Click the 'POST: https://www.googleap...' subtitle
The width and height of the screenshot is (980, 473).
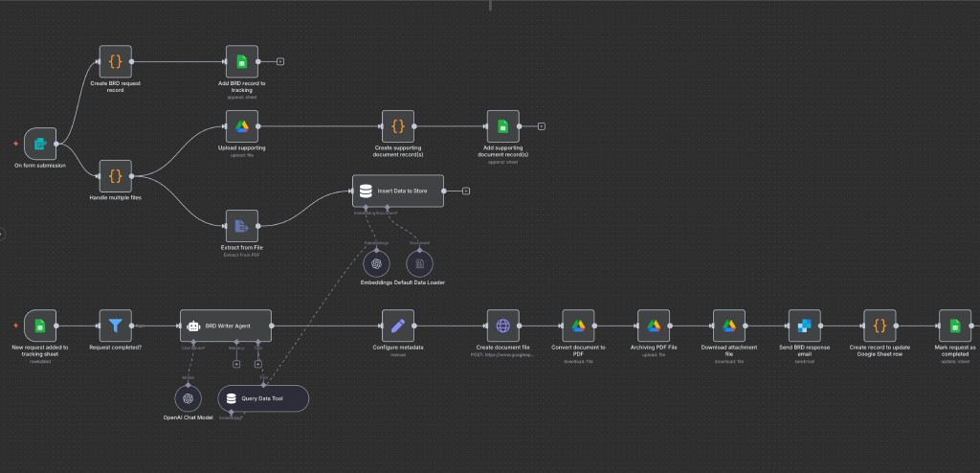[503, 354]
